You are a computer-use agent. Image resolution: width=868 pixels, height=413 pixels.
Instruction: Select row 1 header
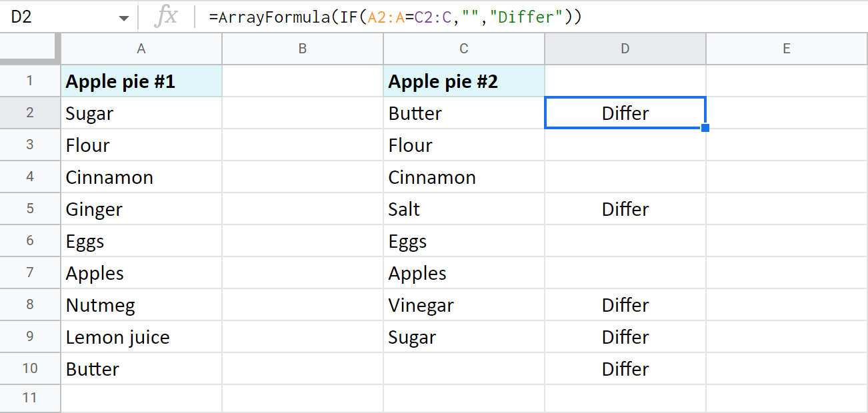coord(30,81)
